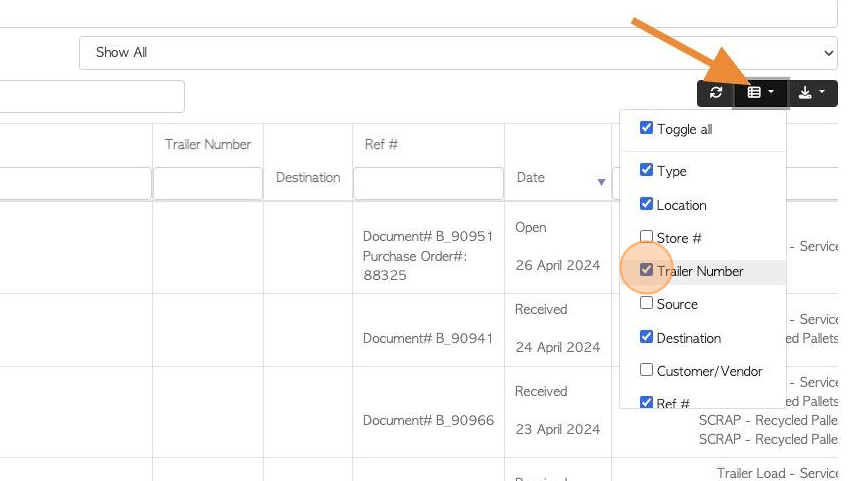Uncheck the Ref # column checkbox
Screen dimensions: 860x481
pyautogui.click(x=646, y=402)
